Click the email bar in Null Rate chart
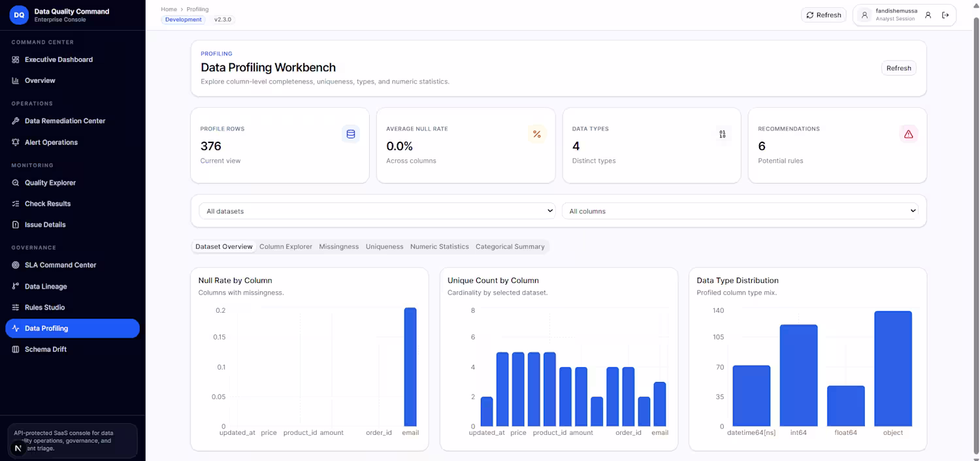Viewport: 980px width, 461px height. pyautogui.click(x=410, y=367)
